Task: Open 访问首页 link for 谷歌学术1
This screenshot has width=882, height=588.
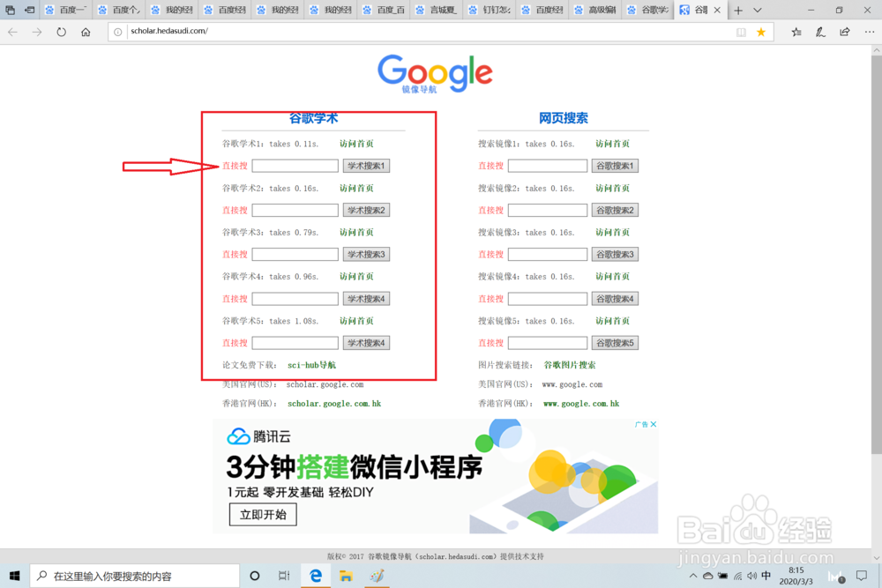Action: pyautogui.click(x=356, y=144)
